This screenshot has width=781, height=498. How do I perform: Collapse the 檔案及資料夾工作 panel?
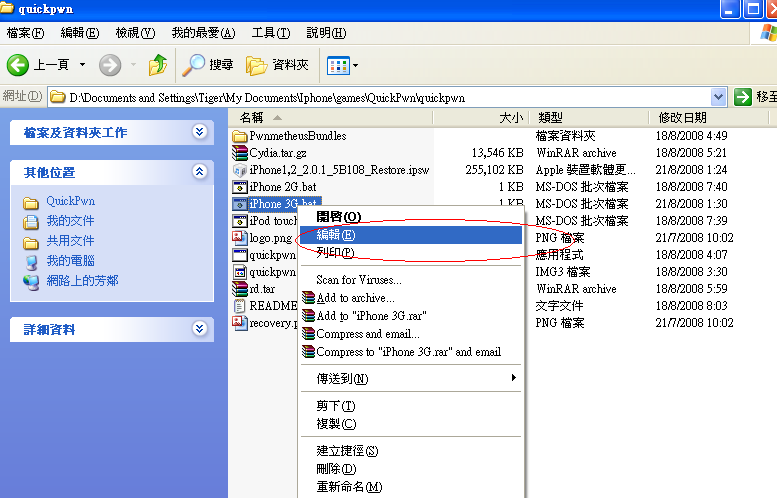(200, 132)
